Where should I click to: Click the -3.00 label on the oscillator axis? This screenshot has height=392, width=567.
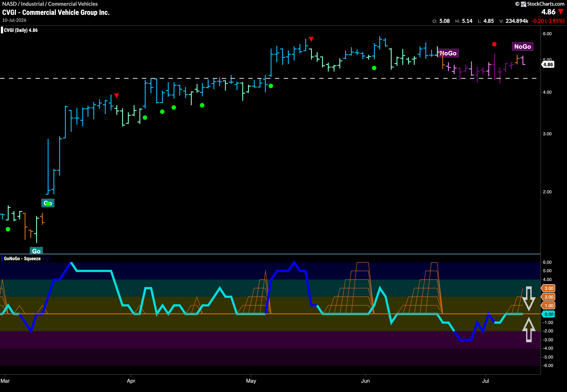coord(548,340)
